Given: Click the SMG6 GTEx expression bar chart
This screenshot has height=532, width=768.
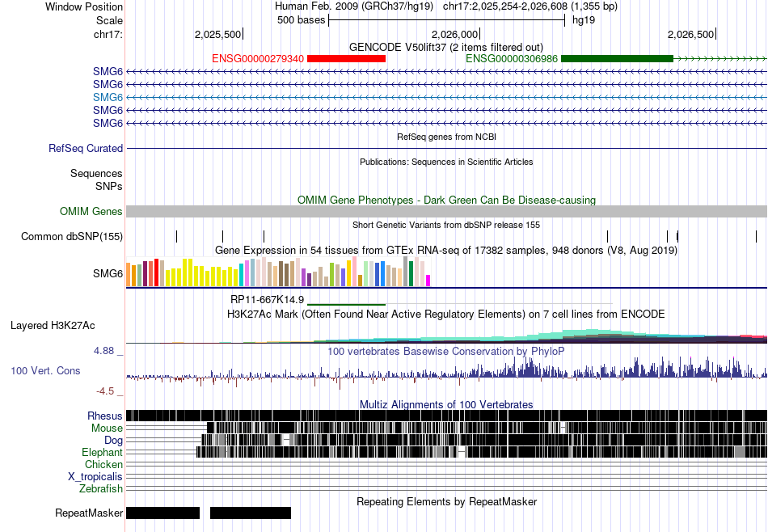Looking at the screenshot, I should (x=278, y=272).
